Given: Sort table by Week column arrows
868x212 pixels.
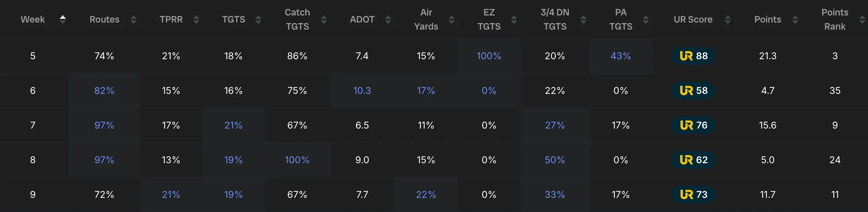Looking at the screenshot, I should [63, 20].
